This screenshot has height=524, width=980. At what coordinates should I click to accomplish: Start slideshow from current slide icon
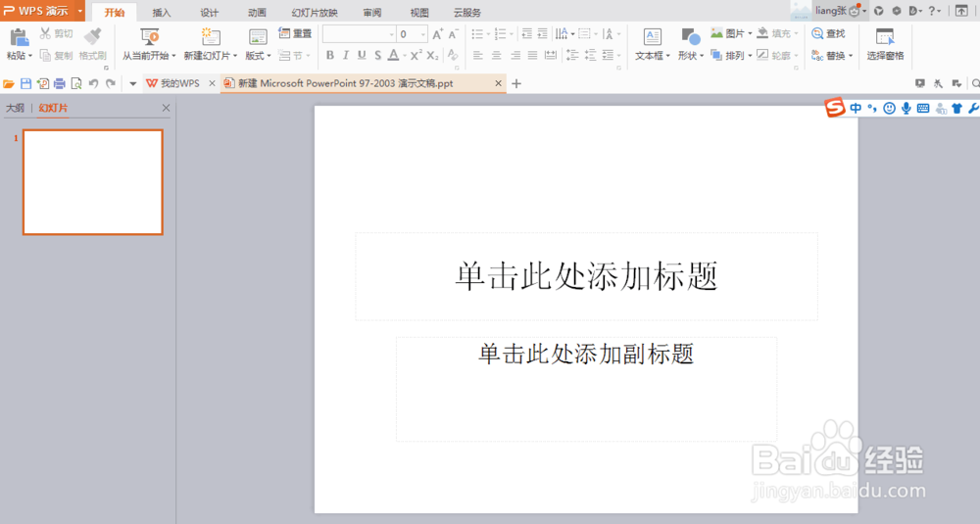(x=149, y=36)
